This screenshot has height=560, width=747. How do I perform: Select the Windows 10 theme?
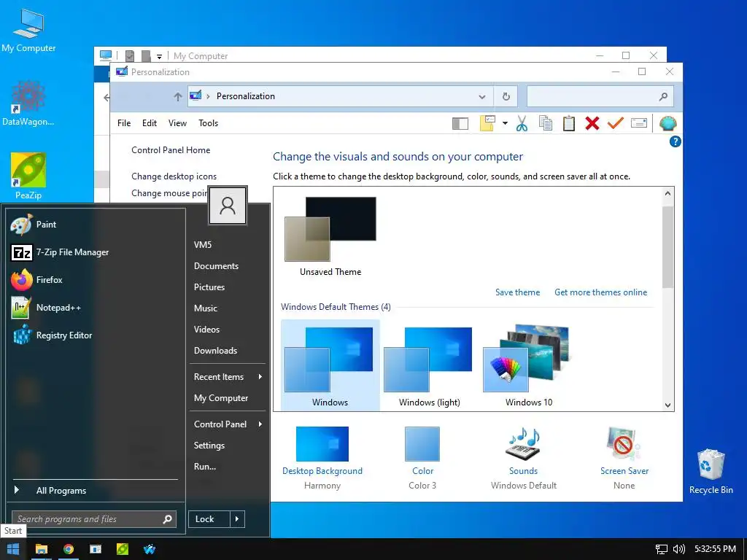point(529,365)
